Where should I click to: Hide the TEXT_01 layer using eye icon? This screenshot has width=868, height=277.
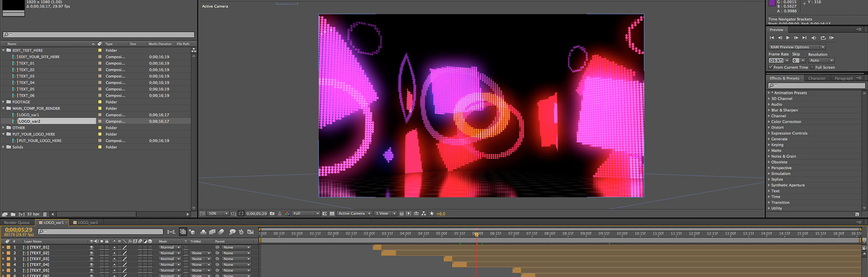coord(91,248)
